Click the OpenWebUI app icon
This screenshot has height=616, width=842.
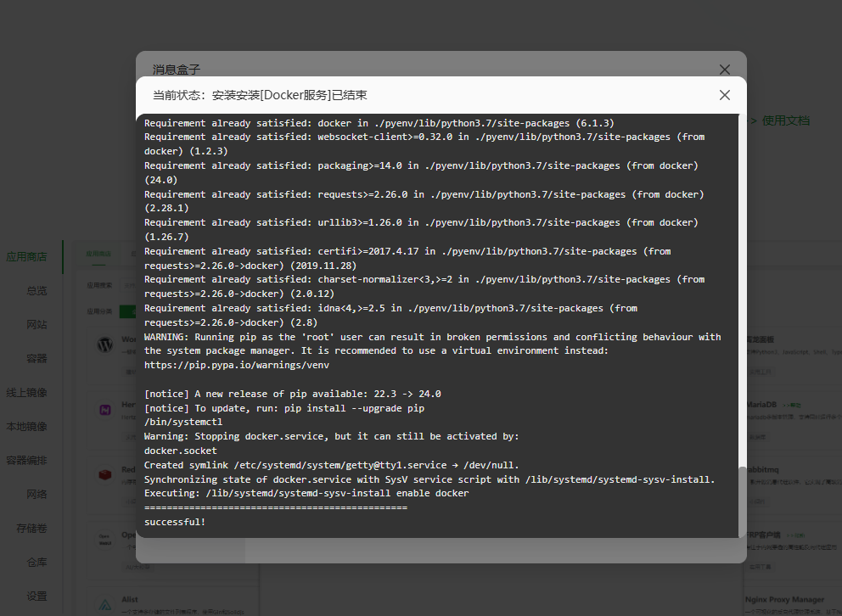point(105,540)
